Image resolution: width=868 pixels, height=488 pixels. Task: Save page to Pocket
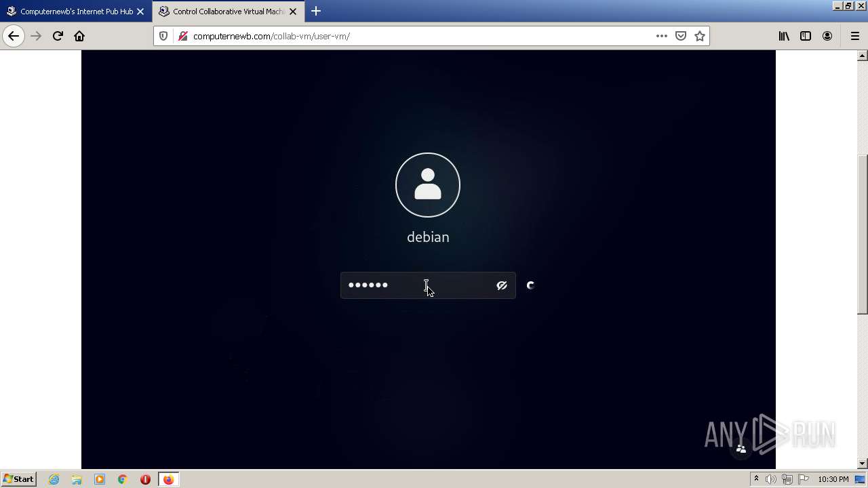[x=681, y=36]
